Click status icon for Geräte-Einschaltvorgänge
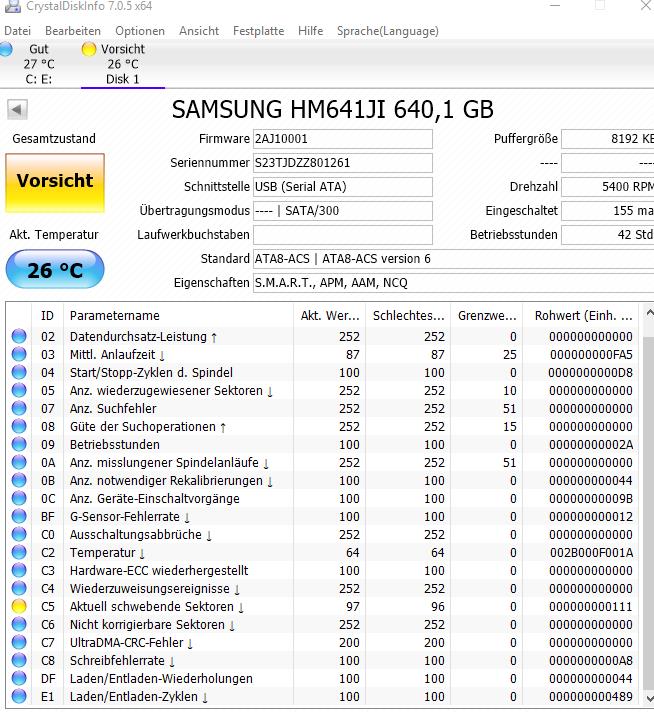Image resolution: width=654 pixels, height=712 pixels. pos(19,499)
